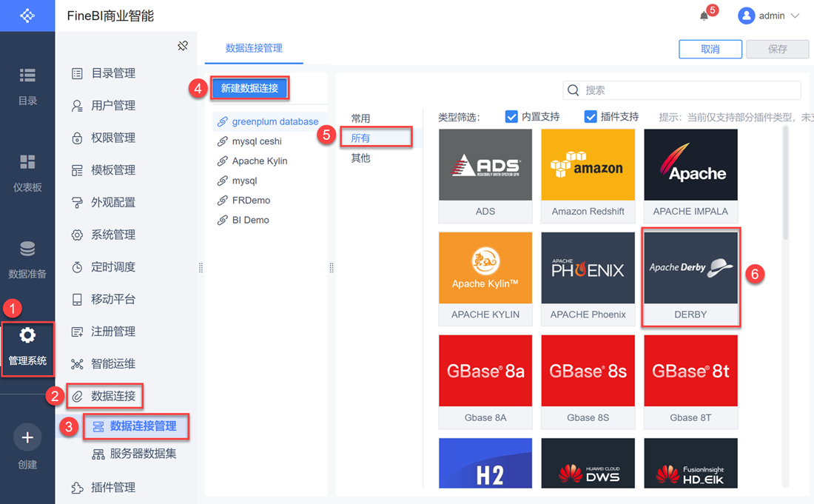Expand the admin account dropdown arrow

pyautogui.click(x=795, y=16)
